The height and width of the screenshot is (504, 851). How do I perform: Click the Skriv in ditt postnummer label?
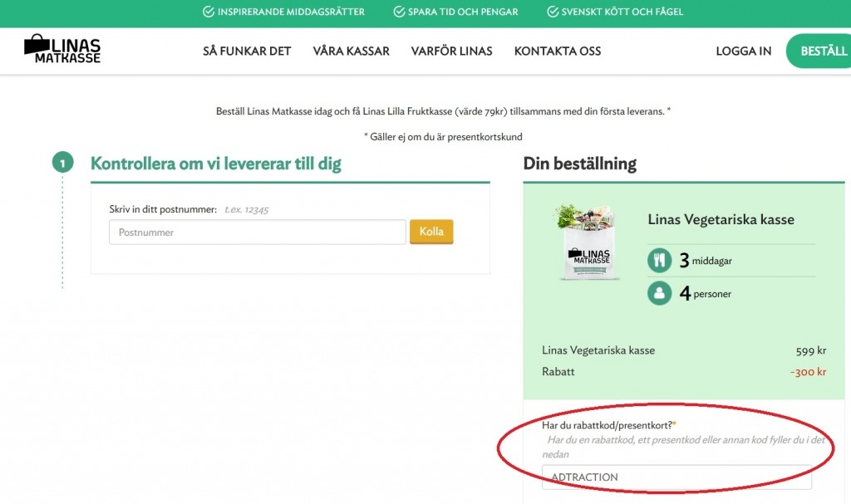pos(163,209)
